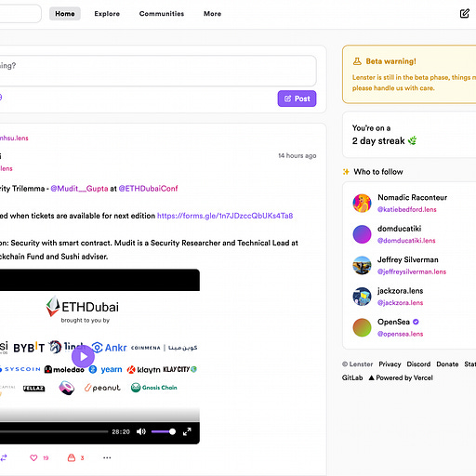Open domducatiki's gradient avatar
476x476 pixels.
pyautogui.click(x=362, y=234)
